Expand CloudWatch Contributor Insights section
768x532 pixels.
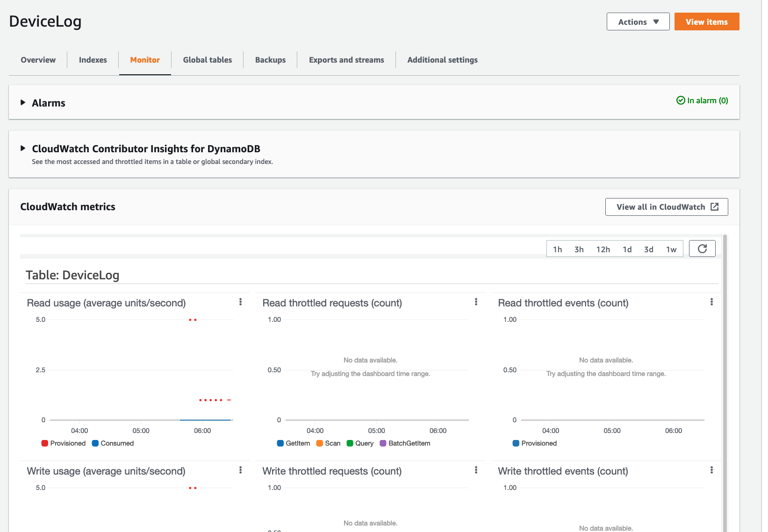coord(23,149)
